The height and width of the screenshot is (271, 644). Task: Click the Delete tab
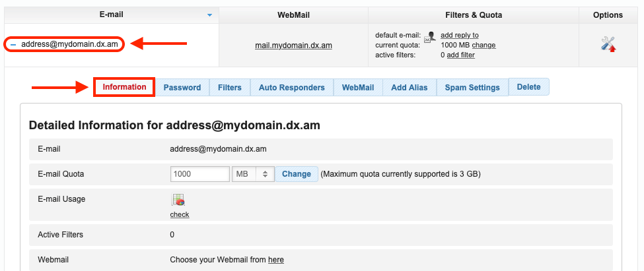pos(528,87)
